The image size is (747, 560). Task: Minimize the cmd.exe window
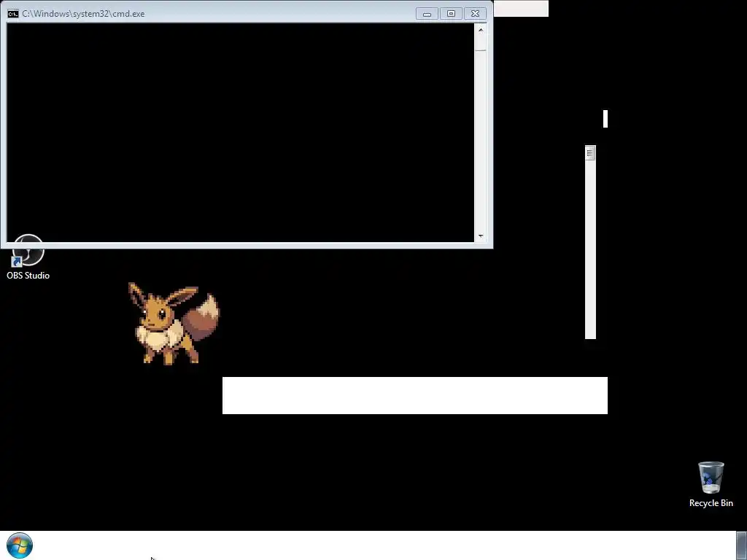(x=427, y=14)
